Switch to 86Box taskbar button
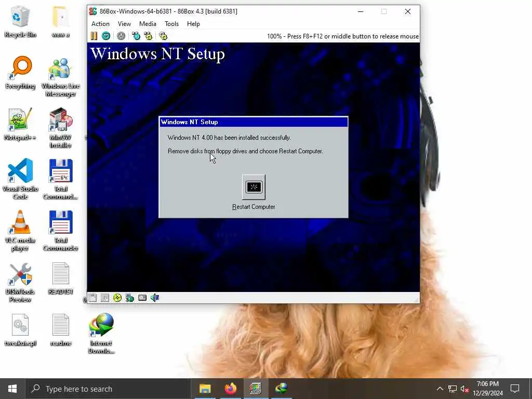Image resolution: width=532 pixels, height=399 pixels. pyautogui.click(x=256, y=389)
